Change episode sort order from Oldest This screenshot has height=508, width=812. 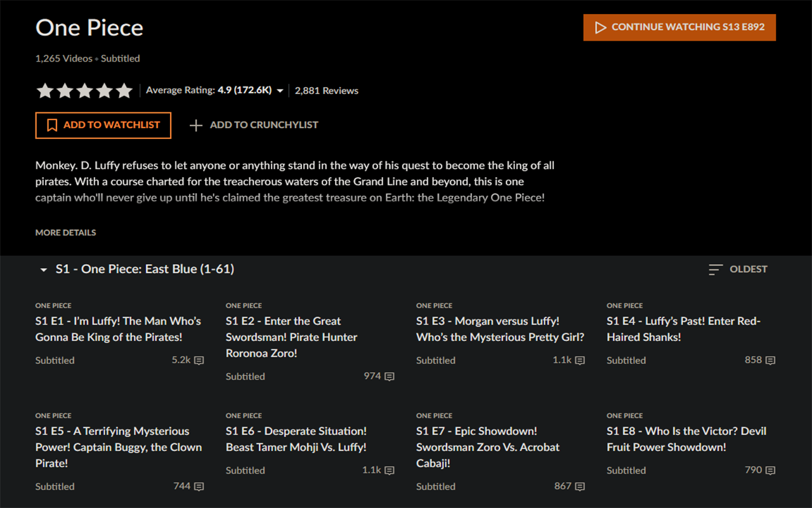(738, 269)
